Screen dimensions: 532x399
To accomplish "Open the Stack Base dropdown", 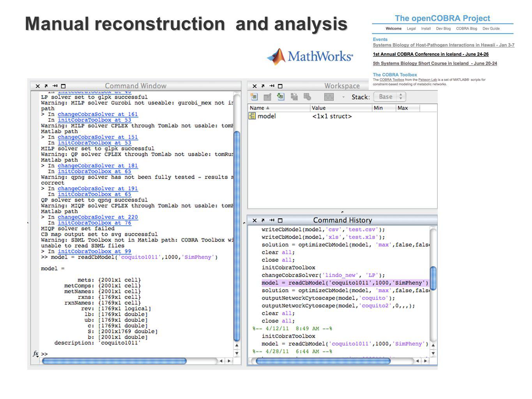I will [390, 97].
